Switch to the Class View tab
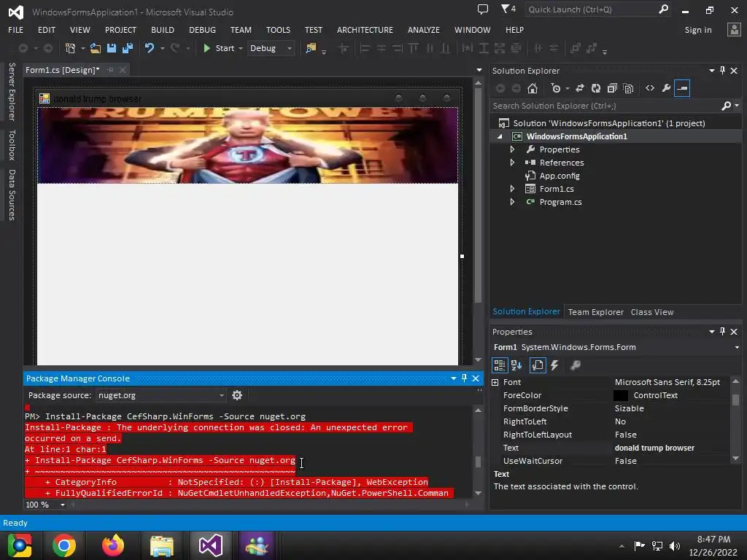Viewport: 747px width, 560px height. (652, 312)
